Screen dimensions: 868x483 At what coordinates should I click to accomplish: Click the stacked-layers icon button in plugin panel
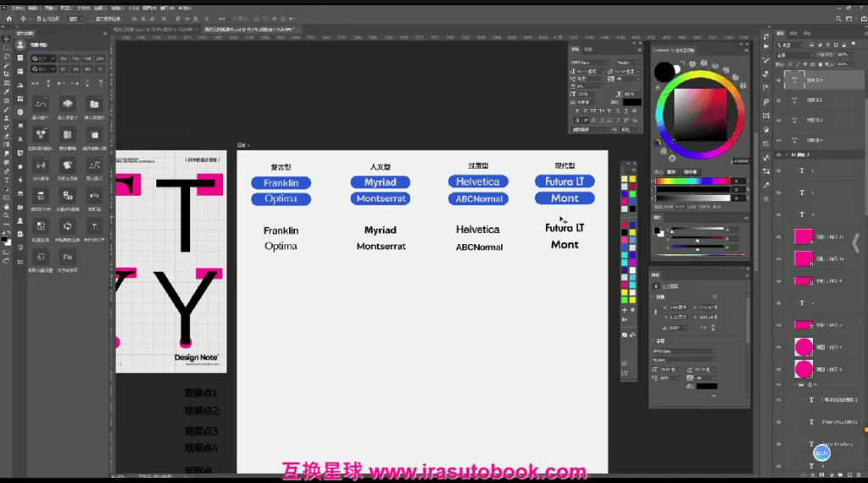pyautogui.click(x=68, y=104)
